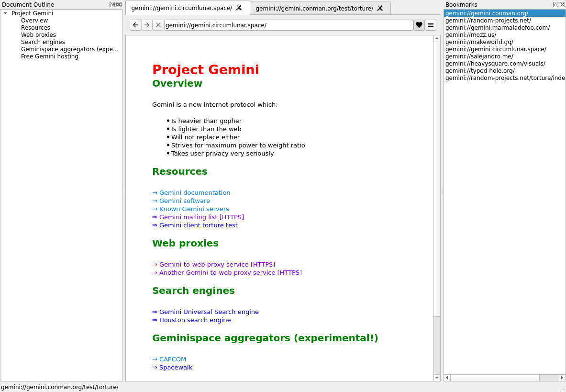Select gemini://salejandro.me/ bookmark
566x392 pixels.
click(x=504, y=56)
